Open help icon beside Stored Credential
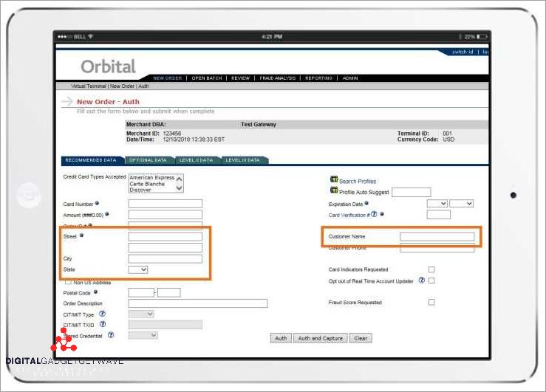 click(x=111, y=334)
